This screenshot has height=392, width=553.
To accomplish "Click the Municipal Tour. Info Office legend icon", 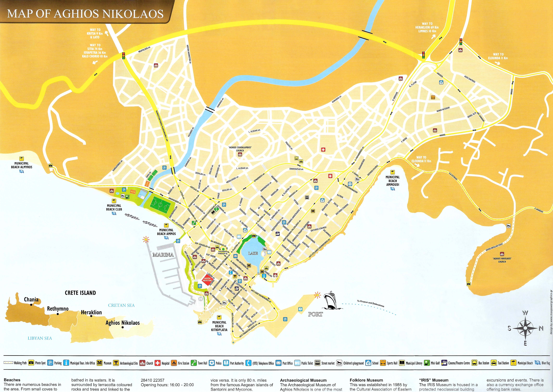I will (x=66, y=363).
